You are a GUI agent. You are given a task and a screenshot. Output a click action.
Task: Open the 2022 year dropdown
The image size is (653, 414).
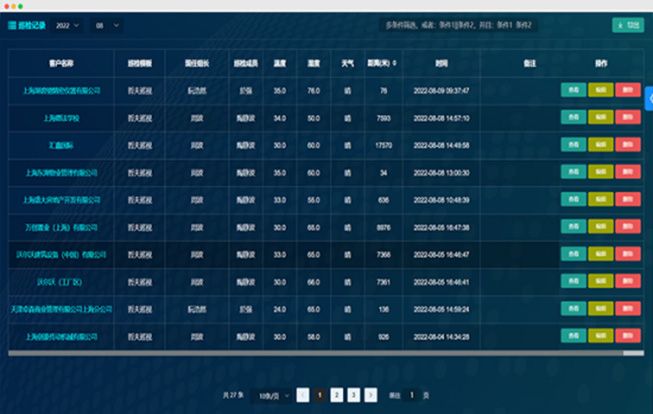click(69, 24)
